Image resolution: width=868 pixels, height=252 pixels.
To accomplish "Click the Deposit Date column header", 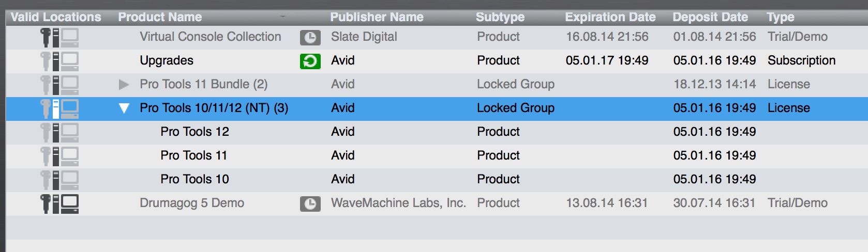I will (x=710, y=17).
